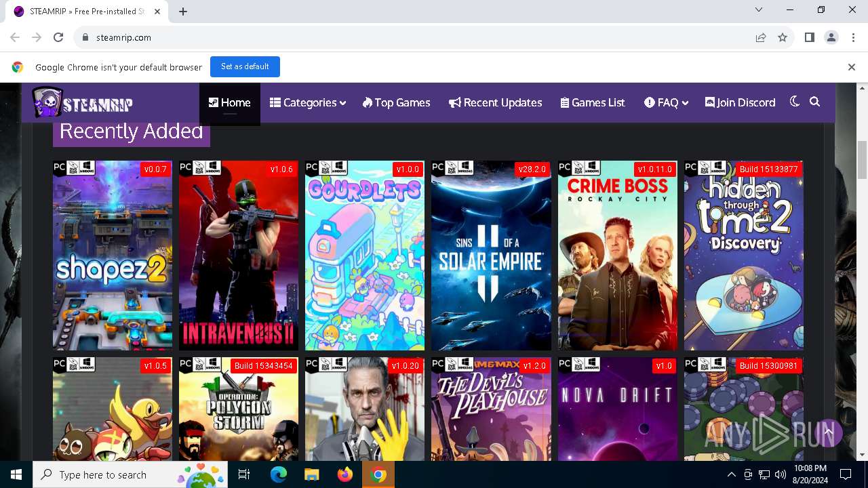Image resolution: width=868 pixels, height=488 pixels.
Task: Open a new tab with plus button
Action: (x=183, y=11)
